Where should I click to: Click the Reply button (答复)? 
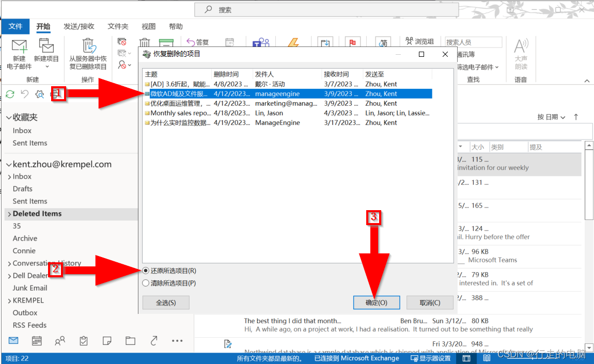[x=198, y=42]
